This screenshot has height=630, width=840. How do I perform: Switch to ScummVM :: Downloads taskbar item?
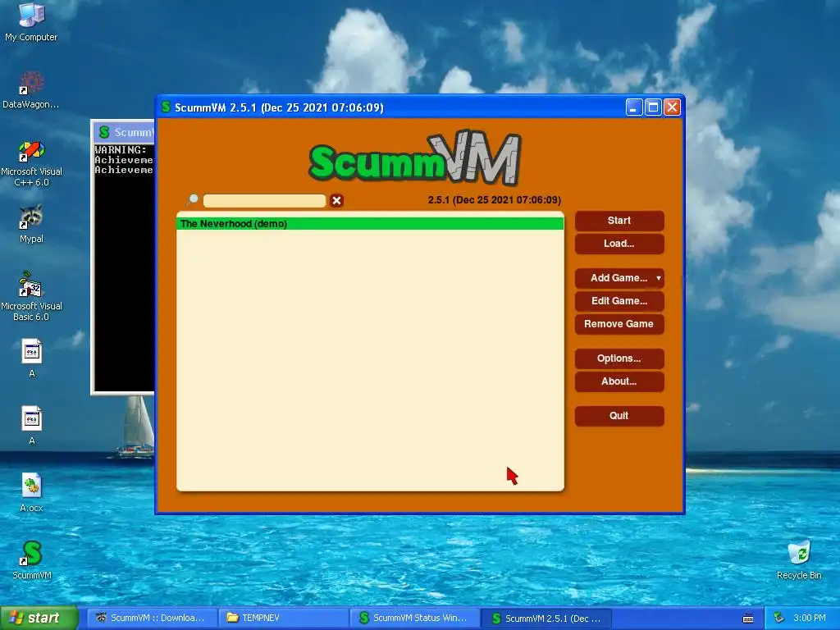[152, 618]
